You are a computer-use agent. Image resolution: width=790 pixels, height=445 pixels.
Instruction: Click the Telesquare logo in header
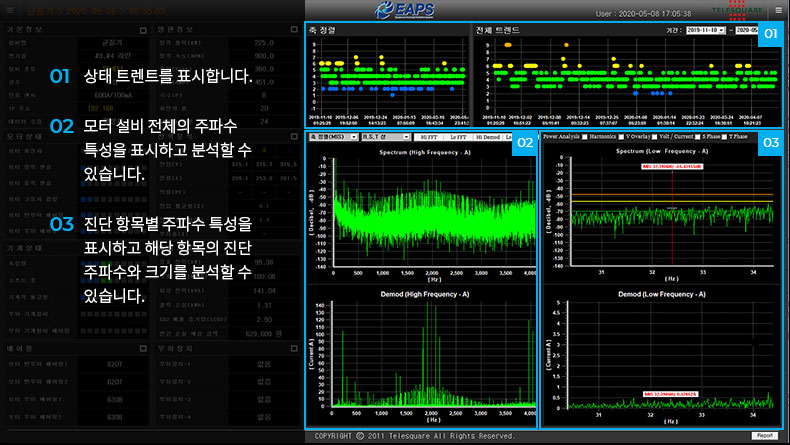click(738, 10)
